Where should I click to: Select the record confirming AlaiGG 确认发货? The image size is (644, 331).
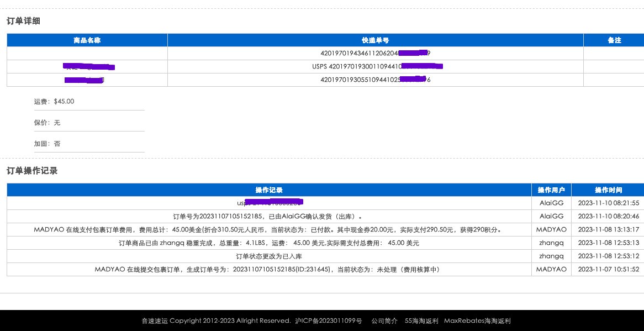(x=269, y=217)
